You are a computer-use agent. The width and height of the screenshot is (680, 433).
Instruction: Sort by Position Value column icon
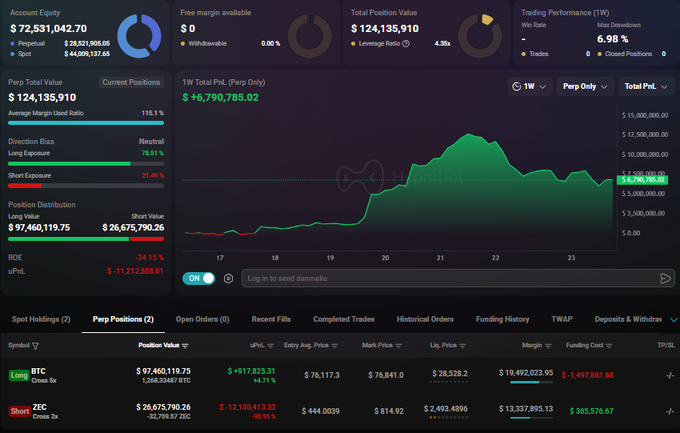185,346
